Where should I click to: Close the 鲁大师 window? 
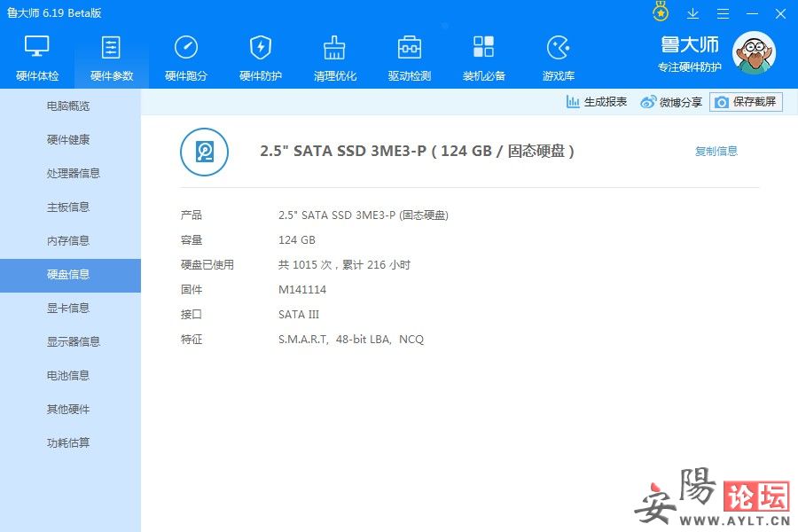tap(780, 14)
